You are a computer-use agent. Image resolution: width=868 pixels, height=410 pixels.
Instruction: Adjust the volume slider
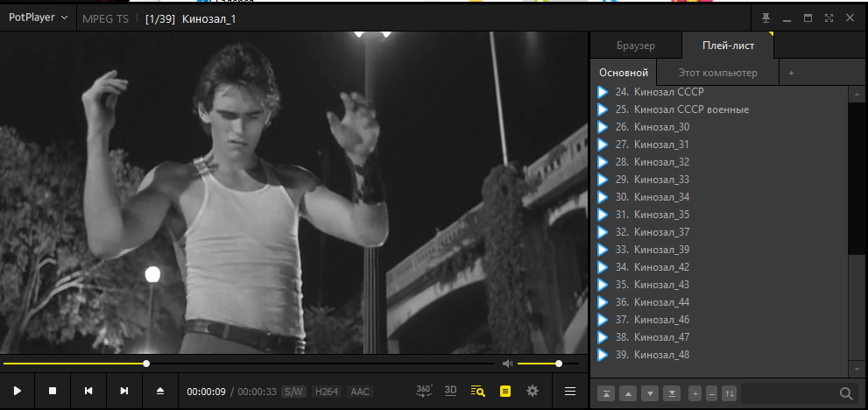tap(548, 364)
